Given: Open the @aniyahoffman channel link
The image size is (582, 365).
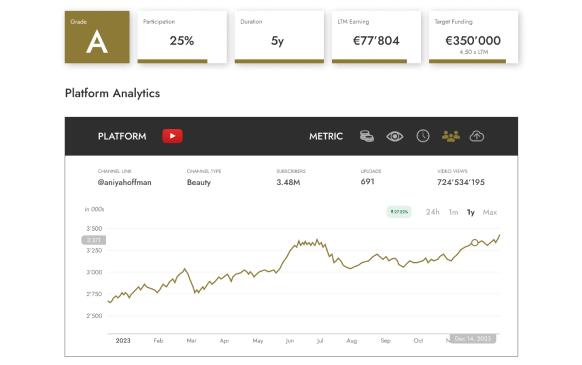Looking at the screenshot, I should click(124, 182).
